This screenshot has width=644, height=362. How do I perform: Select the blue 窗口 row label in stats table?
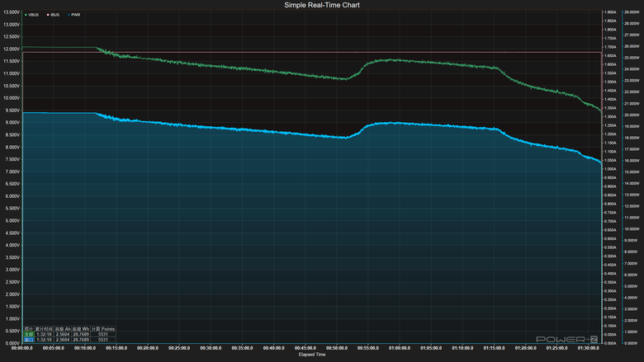click(29, 340)
